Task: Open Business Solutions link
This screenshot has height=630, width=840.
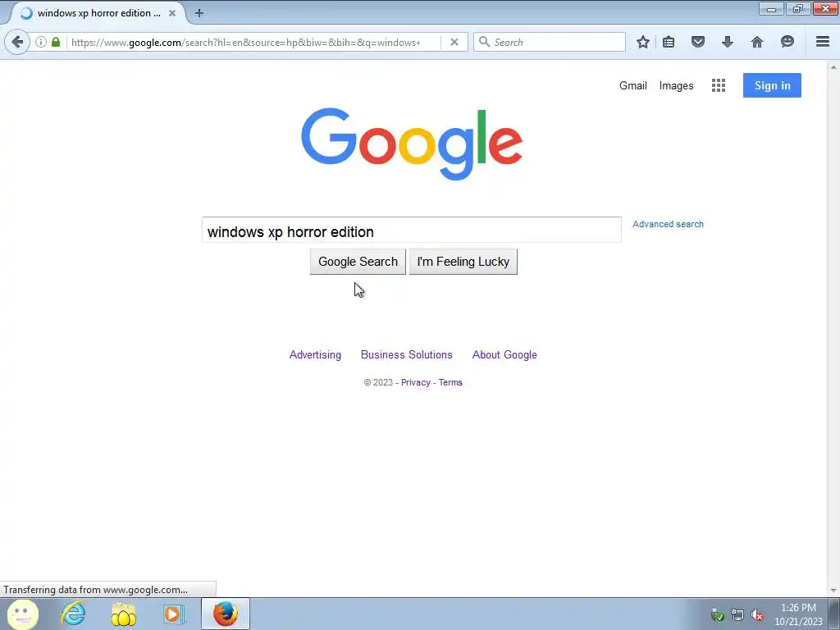Action: 407,354
